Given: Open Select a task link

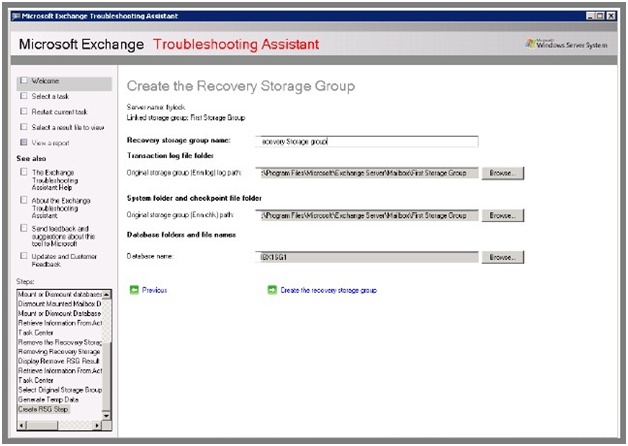Looking at the screenshot, I should pyautogui.click(x=50, y=96).
